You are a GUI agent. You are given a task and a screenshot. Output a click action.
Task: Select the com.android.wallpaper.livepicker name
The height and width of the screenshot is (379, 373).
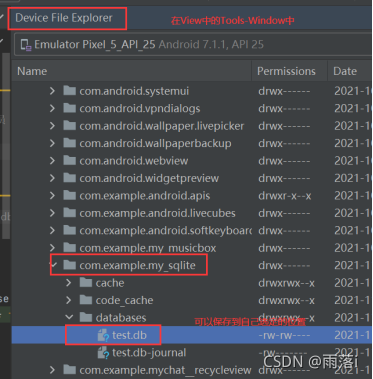point(162,126)
